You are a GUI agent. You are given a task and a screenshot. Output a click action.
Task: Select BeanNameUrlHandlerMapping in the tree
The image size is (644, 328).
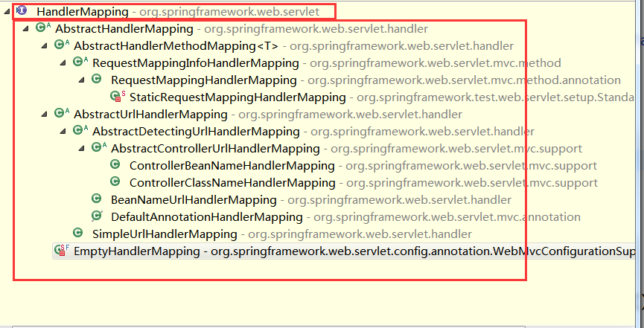(194, 200)
